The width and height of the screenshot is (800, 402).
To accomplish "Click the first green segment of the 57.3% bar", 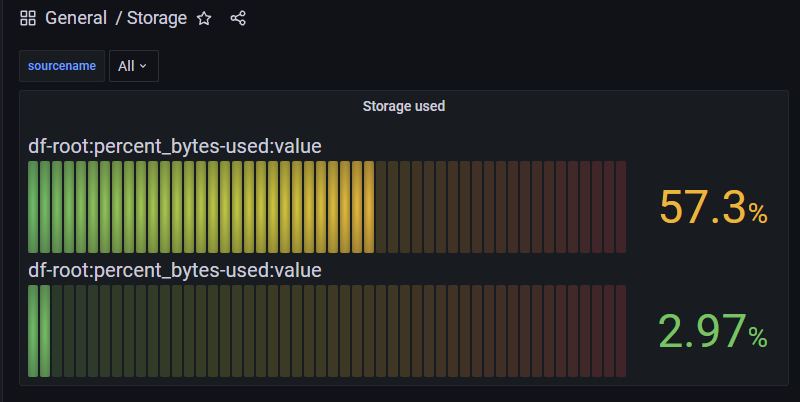I will coord(33,207).
